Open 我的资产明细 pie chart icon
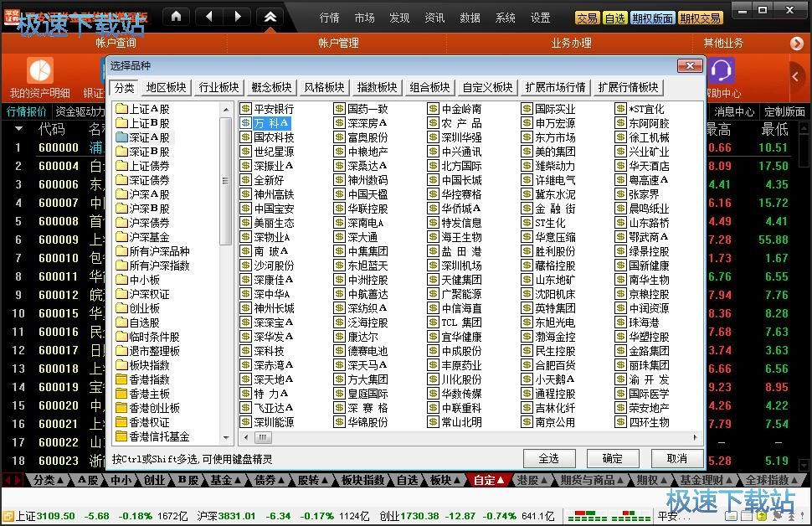The height and width of the screenshot is (526, 812). pyautogui.click(x=39, y=71)
